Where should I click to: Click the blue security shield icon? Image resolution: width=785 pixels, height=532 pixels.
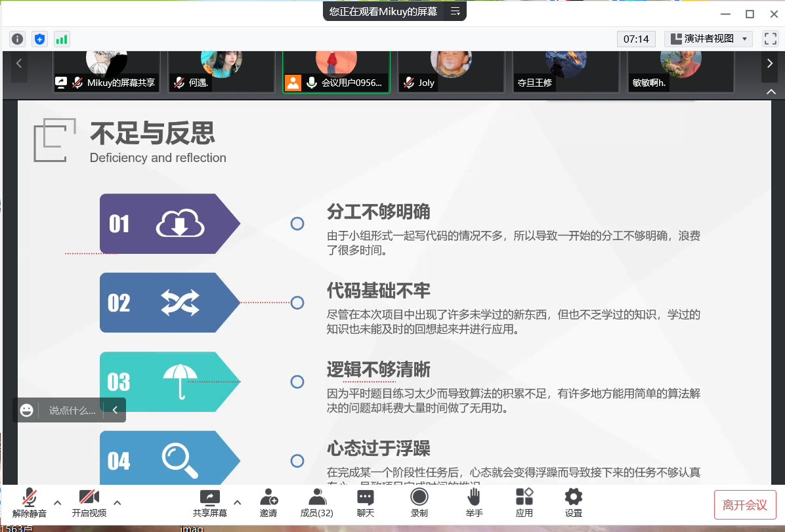pyautogui.click(x=40, y=39)
